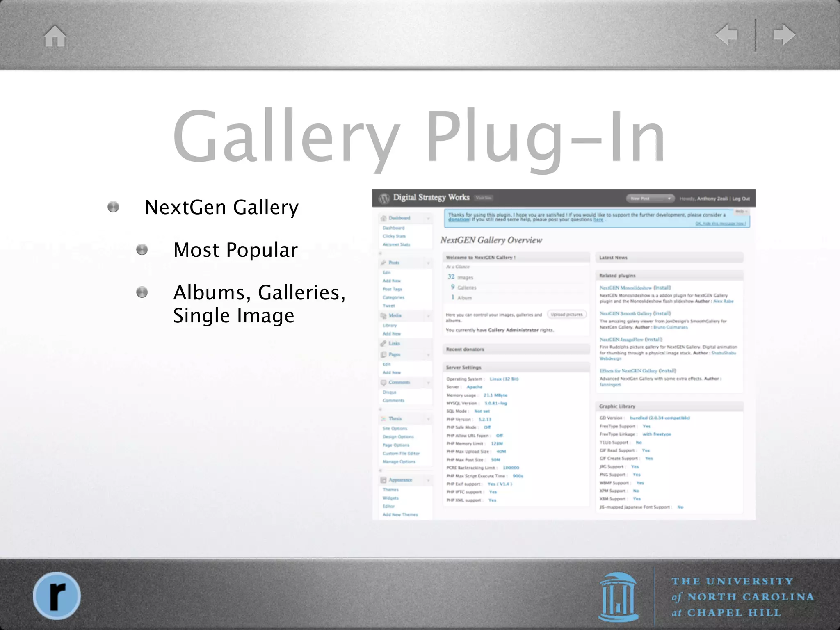Go to the presentation home slide icon
Image resolution: width=840 pixels, height=630 pixels.
point(55,36)
